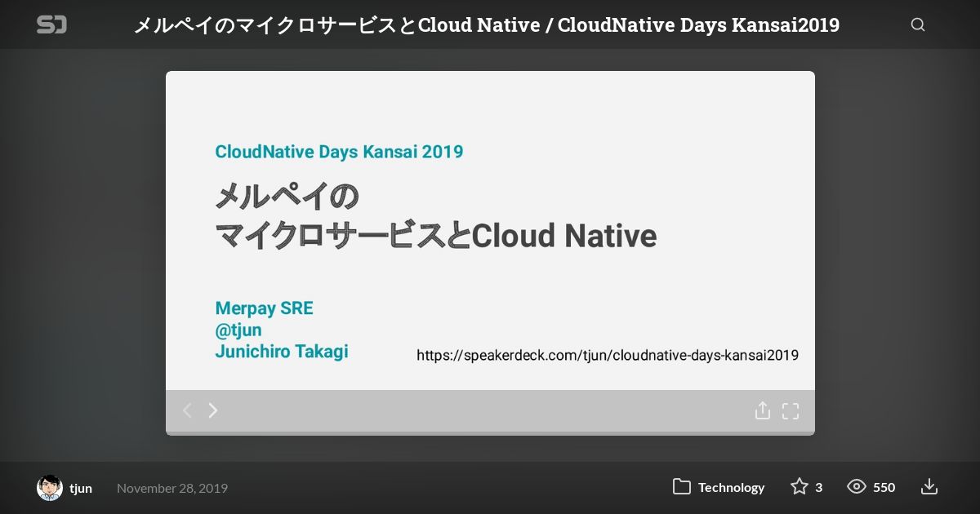This screenshot has height=514, width=980.
Task: Click the star count 3
Action: (818, 487)
